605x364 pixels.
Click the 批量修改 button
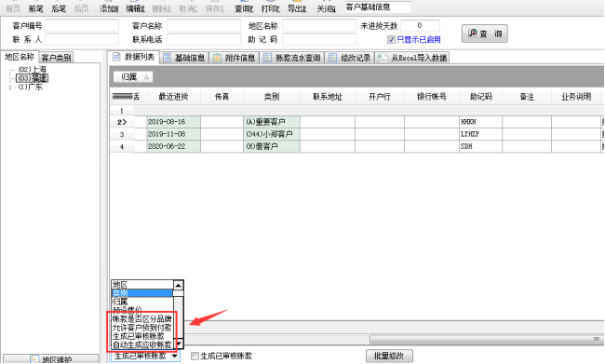click(x=389, y=356)
